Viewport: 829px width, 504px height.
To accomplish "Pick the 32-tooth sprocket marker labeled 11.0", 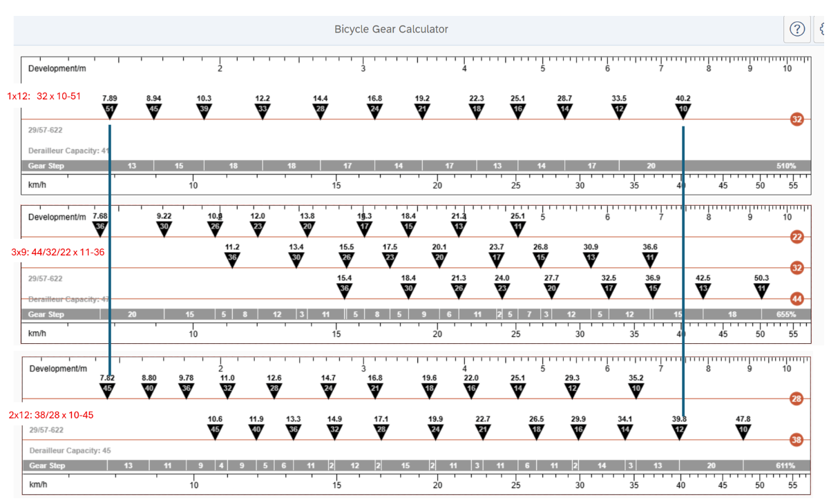I will pos(227,390).
